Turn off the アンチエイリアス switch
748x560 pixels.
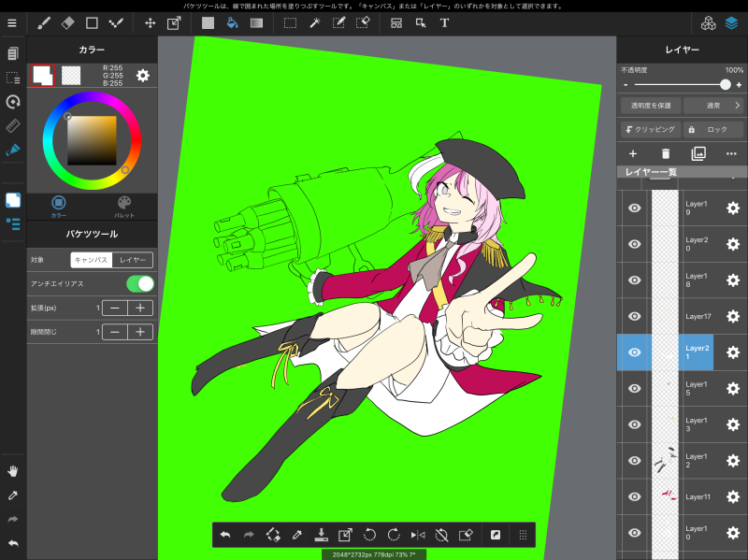(x=139, y=283)
